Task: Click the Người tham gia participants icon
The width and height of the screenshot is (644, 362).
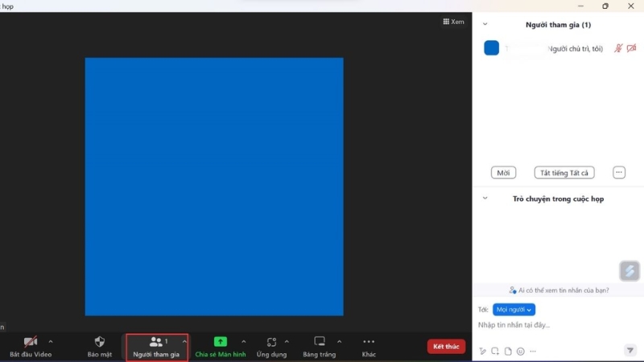Action: tap(156, 342)
